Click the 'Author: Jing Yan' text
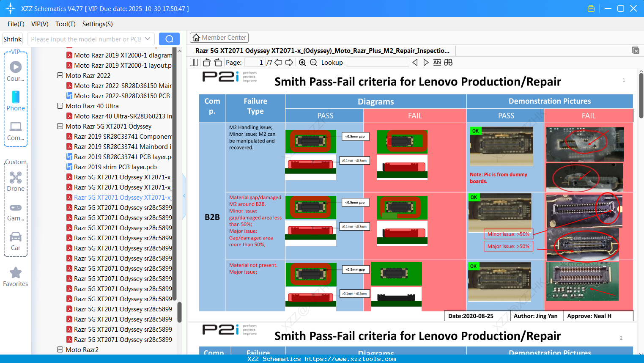Viewport: 644px width, 363px height. [x=535, y=316]
